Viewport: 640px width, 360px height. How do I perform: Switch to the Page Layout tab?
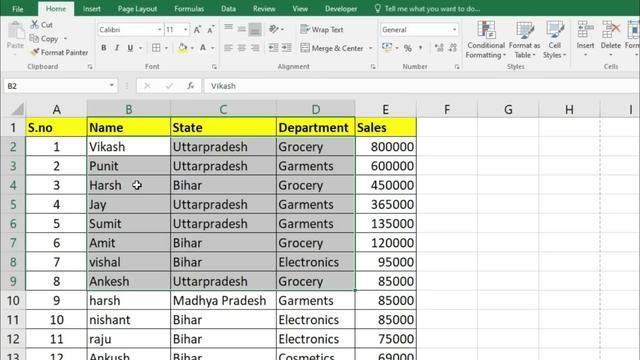click(x=137, y=9)
